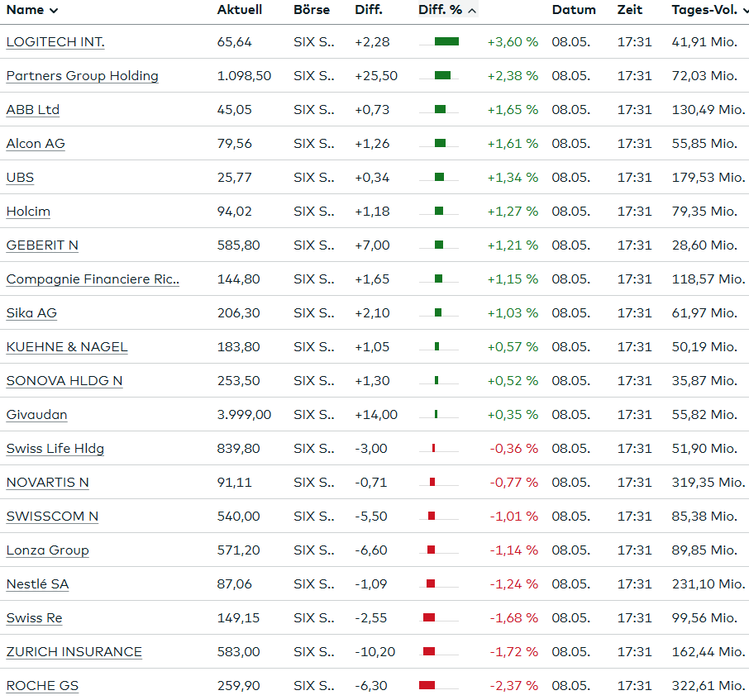Click GEBERIT N volume 28,60 Mio.
The width and height of the screenshot is (749, 700).
(x=704, y=245)
